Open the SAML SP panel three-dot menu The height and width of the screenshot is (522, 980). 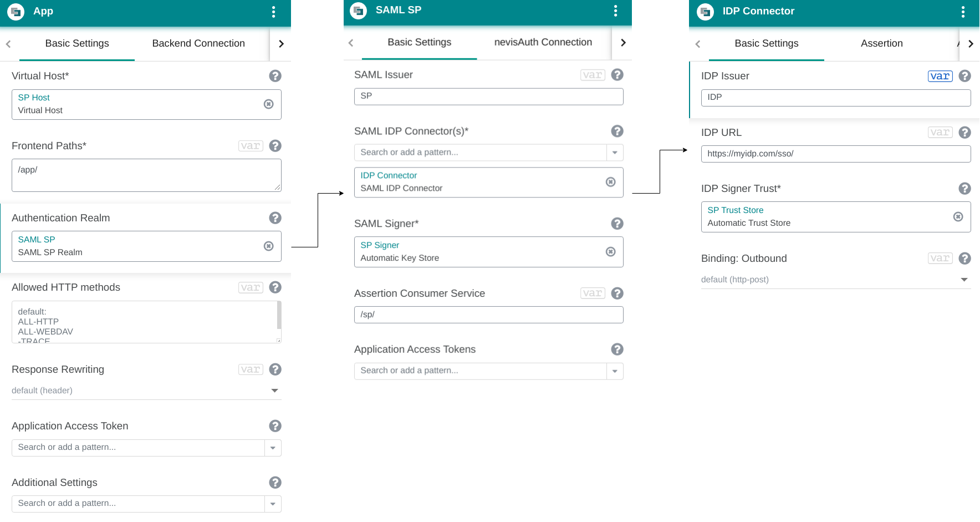point(615,11)
